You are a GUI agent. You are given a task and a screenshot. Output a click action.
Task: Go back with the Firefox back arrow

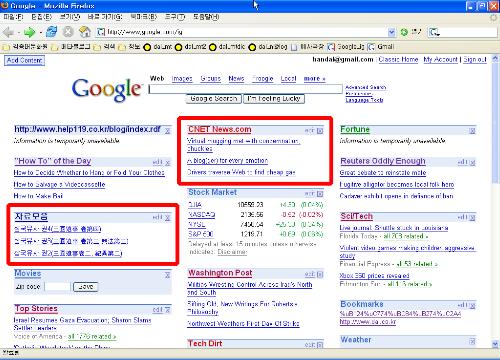[x=8, y=32]
